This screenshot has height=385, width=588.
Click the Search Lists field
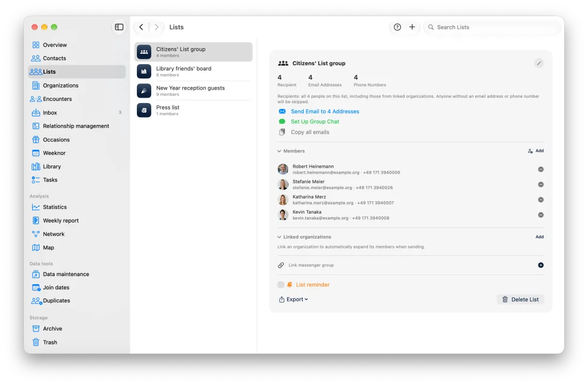tap(491, 27)
